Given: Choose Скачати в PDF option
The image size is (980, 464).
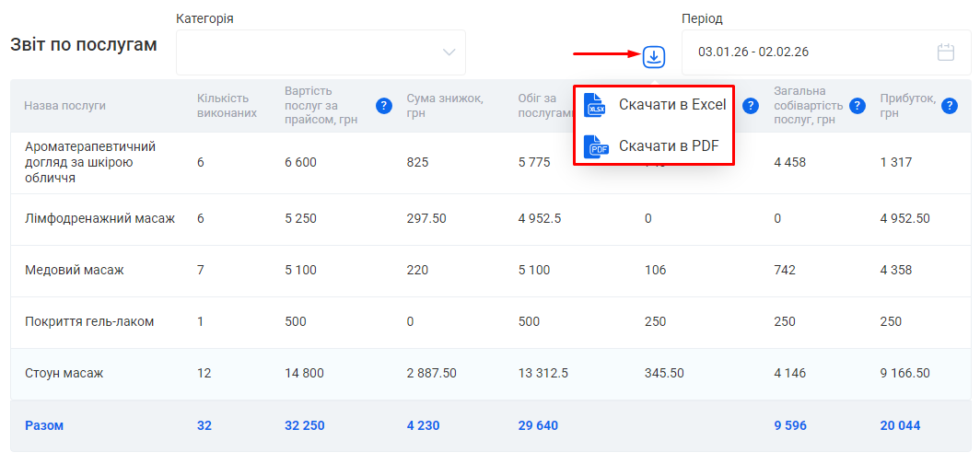Looking at the screenshot, I should (669, 145).
